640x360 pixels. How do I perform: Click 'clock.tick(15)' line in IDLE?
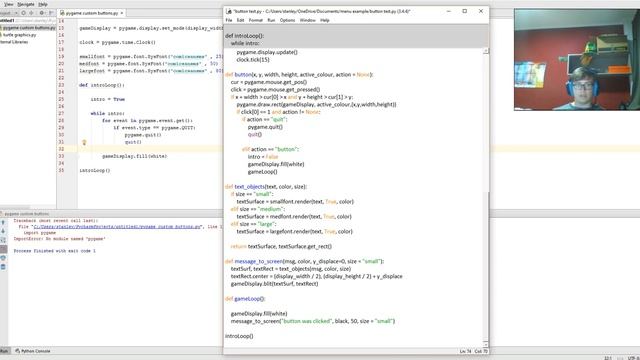253,60
